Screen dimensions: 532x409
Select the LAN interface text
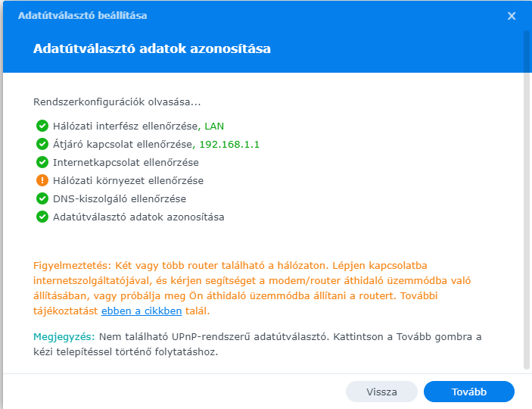pyautogui.click(x=214, y=126)
